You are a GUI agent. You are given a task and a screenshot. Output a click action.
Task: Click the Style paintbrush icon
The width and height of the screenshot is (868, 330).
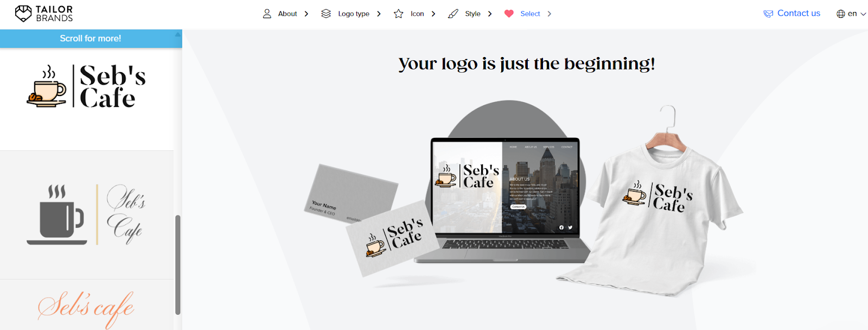(x=453, y=14)
